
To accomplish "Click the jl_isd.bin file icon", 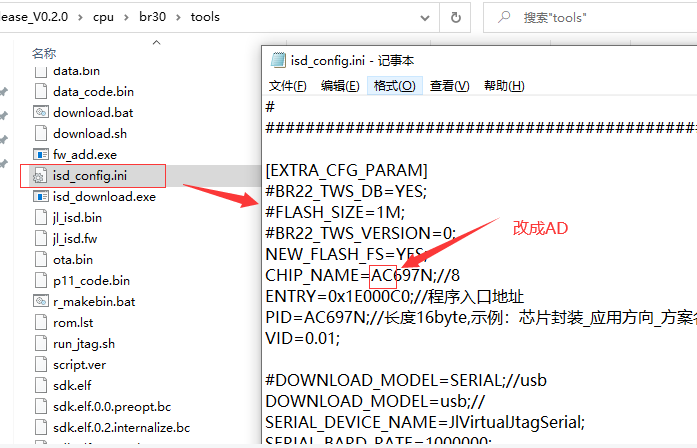I will click(41, 217).
